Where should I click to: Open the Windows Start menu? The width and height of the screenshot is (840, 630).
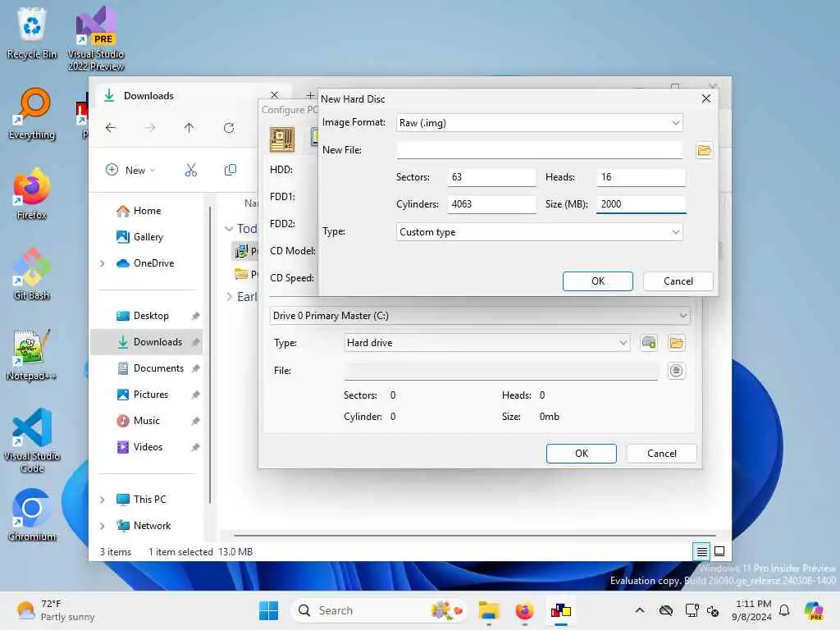point(268,610)
